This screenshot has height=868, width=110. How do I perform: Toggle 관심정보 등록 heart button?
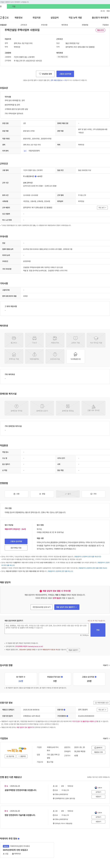click(45, 74)
